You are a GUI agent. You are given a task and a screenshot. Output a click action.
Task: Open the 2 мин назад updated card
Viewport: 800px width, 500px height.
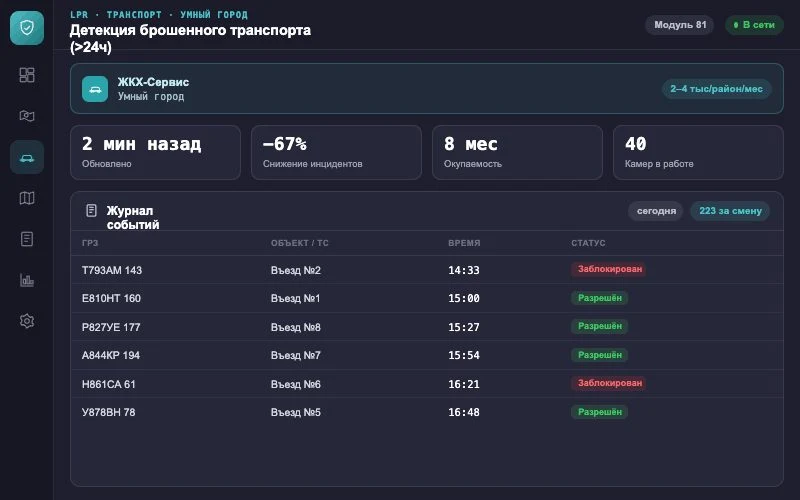point(155,152)
